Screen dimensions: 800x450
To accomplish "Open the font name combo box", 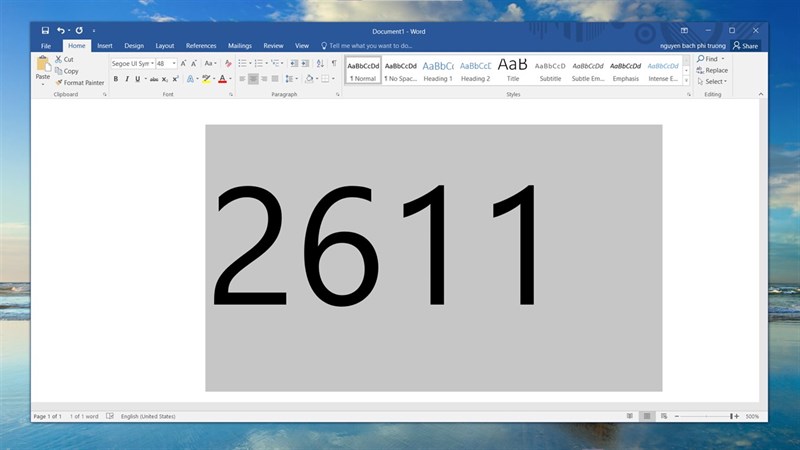I will (x=133, y=64).
